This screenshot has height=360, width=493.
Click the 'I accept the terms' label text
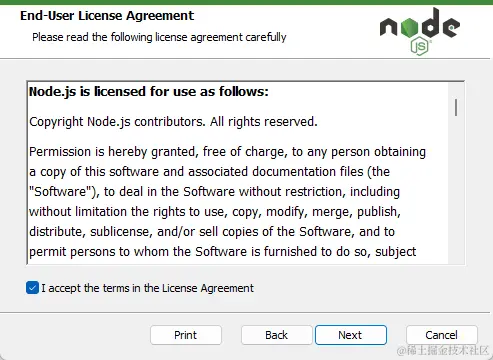[x=147, y=288]
